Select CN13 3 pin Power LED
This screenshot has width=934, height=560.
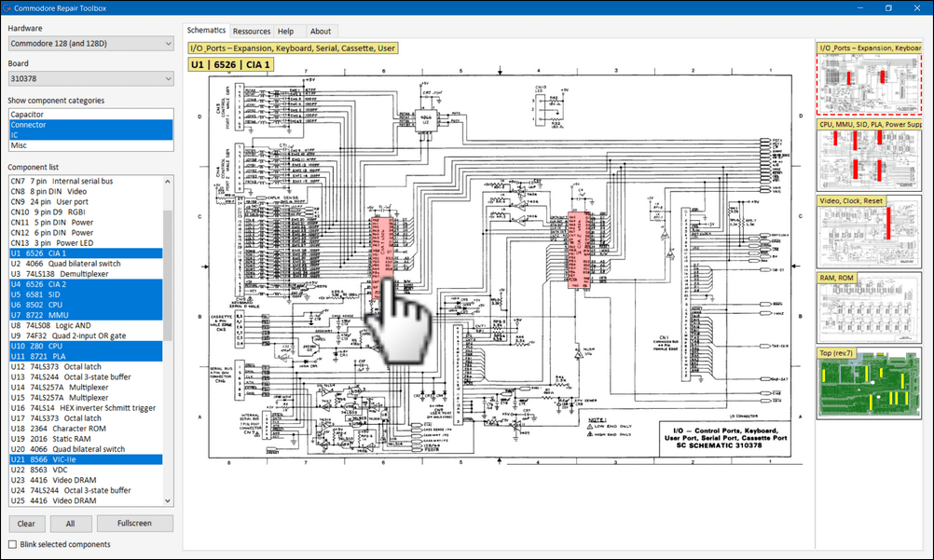tap(86, 243)
